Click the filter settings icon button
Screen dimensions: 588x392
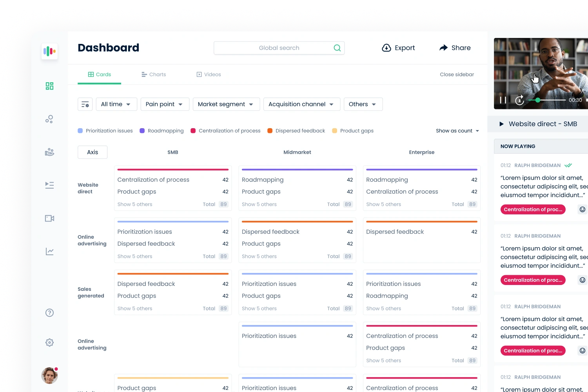[x=85, y=104]
